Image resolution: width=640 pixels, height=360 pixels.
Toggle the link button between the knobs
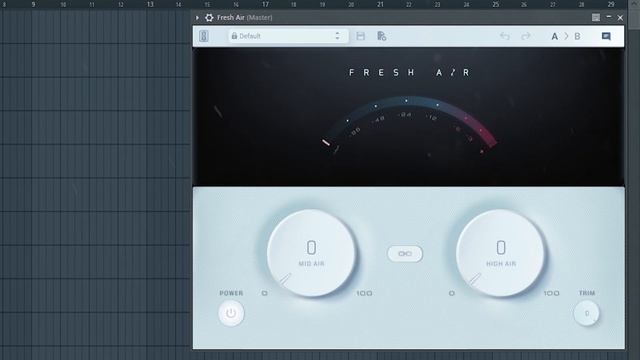[x=405, y=253]
